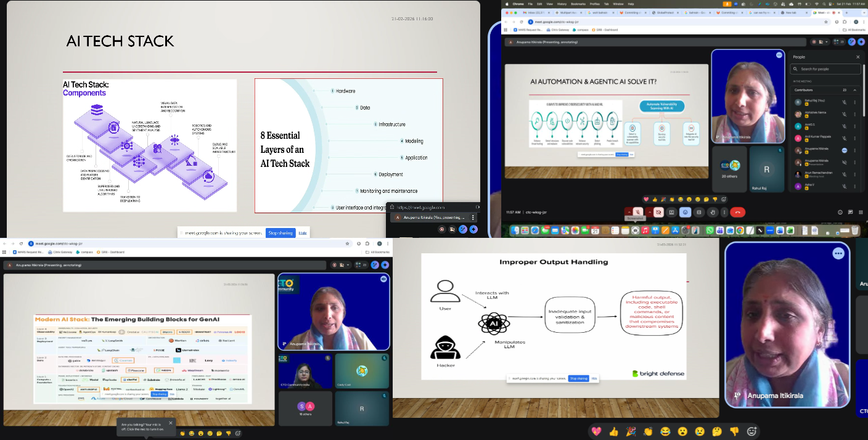The width and height of the screenshot is (868, 440).
Task: Collapse the Contributors list in People panel
Action: (x=854, y=90)
